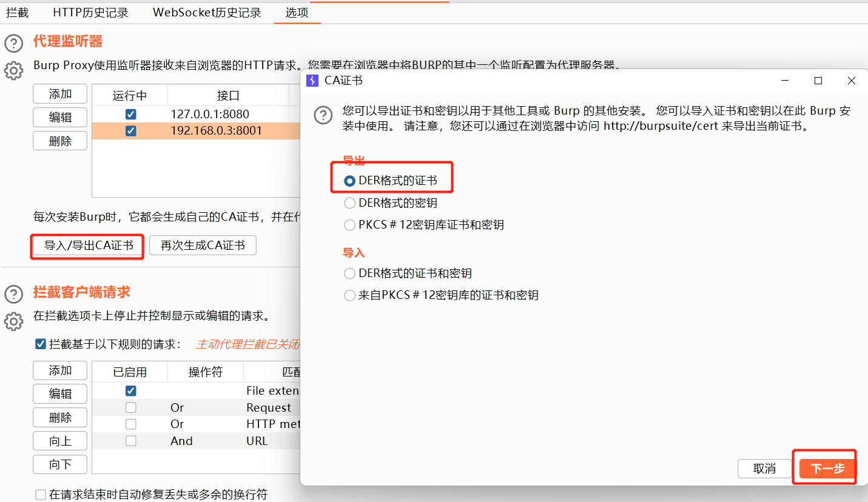Select import DER格式的证书和密钥 option
The width and height of the screenshot is (868, 502).
[349, 273]
